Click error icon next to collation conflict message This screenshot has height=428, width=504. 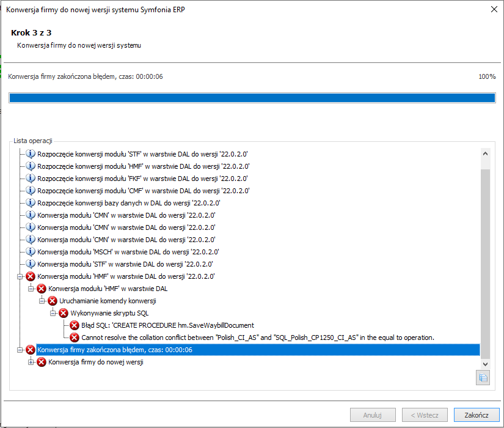pos(75,338)
